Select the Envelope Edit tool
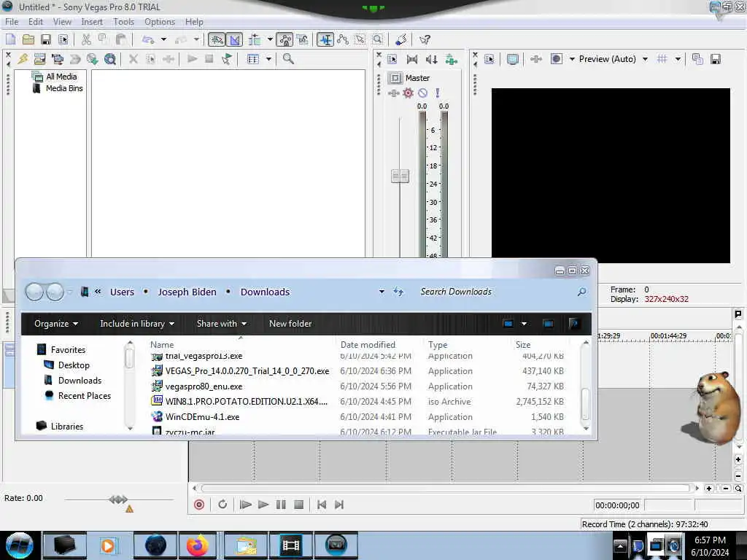 pyautogui.click(x=343, y=39)
